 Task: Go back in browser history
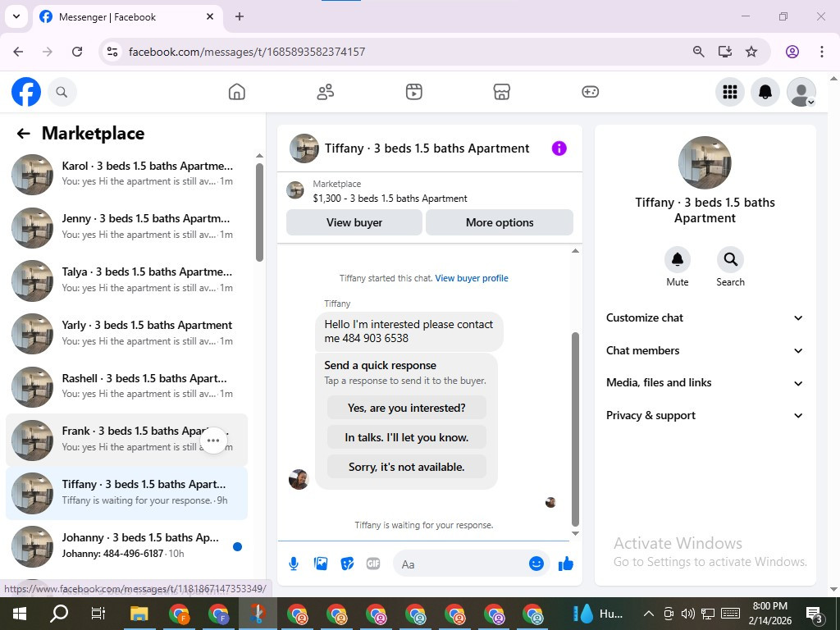[x=18, y=52]
